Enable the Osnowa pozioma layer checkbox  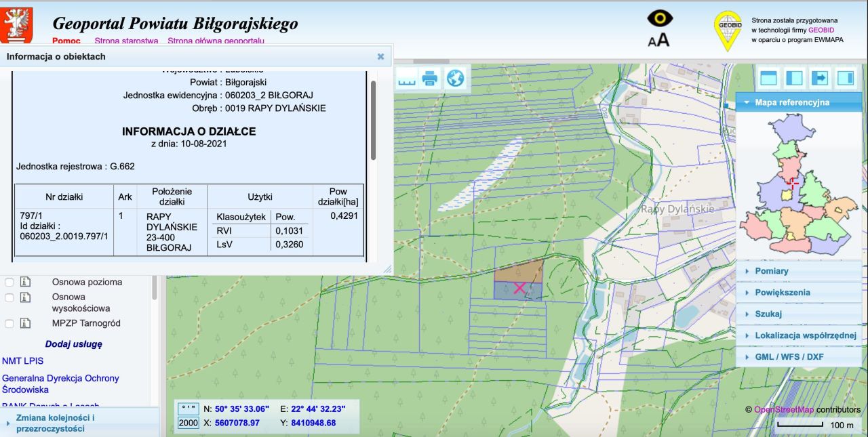[x=9, y=282]
